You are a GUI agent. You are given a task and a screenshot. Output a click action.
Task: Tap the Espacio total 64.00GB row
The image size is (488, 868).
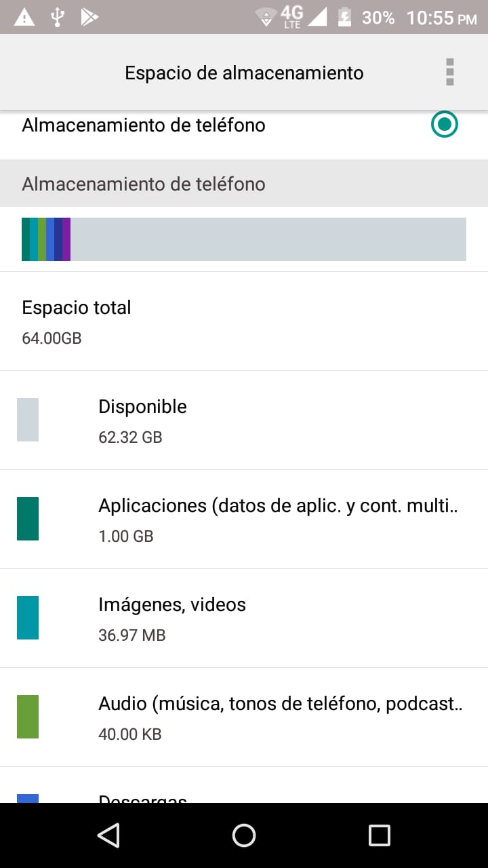coord(244,321)
